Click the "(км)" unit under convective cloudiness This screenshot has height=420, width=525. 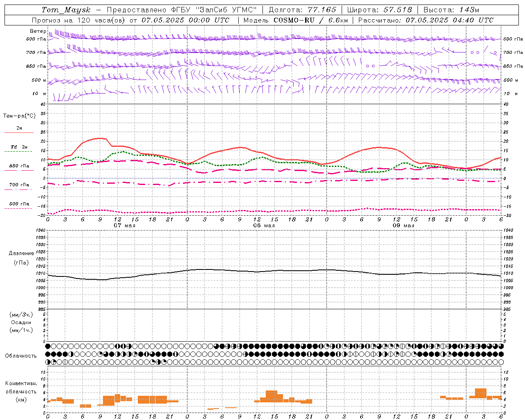(x=21, y=399)
